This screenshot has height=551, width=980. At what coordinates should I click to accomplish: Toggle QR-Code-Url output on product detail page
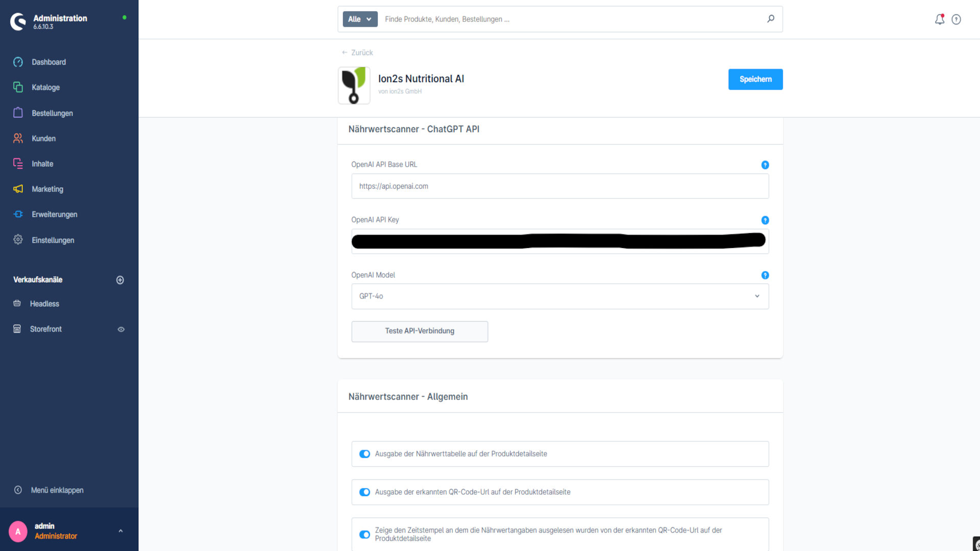pyautogui.click(x=364, y=492)
